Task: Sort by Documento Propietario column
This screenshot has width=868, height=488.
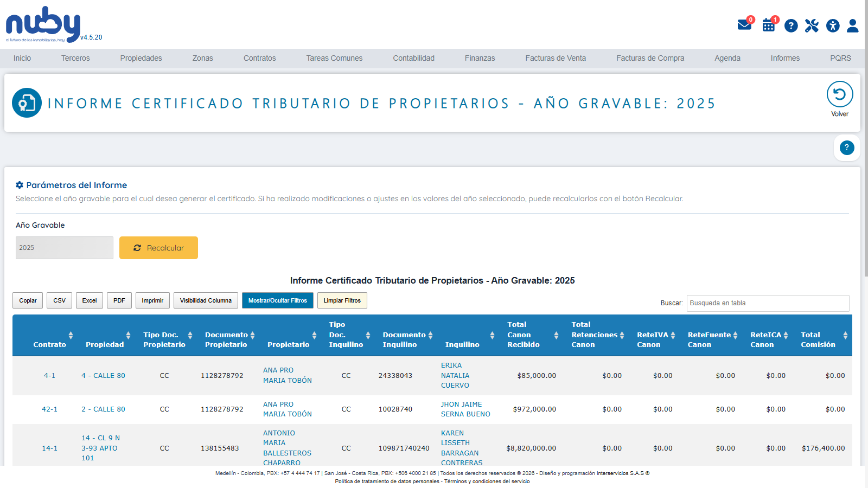Action: click(252, 335)
